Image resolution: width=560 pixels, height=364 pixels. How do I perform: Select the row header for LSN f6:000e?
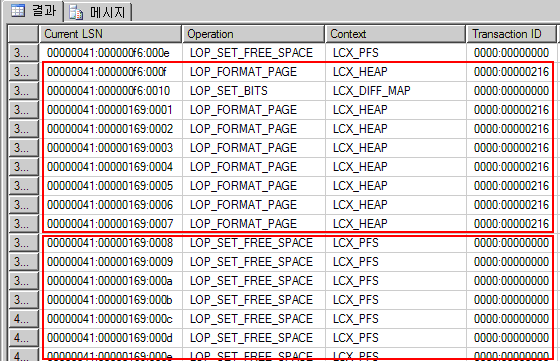click(23, 53)
